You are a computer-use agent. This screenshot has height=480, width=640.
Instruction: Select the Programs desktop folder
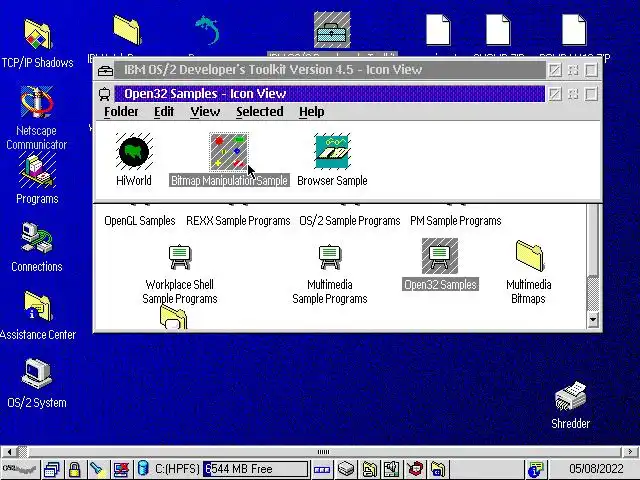pos(37,170)
